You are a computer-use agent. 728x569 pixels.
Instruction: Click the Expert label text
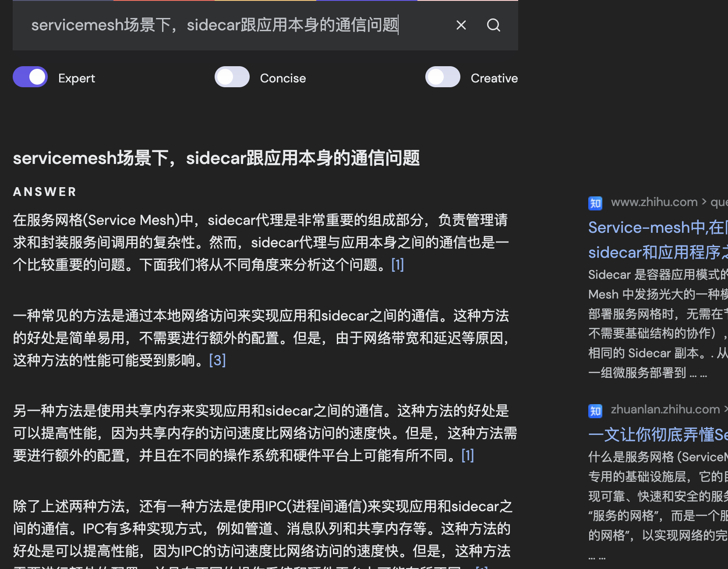[77, 78]
